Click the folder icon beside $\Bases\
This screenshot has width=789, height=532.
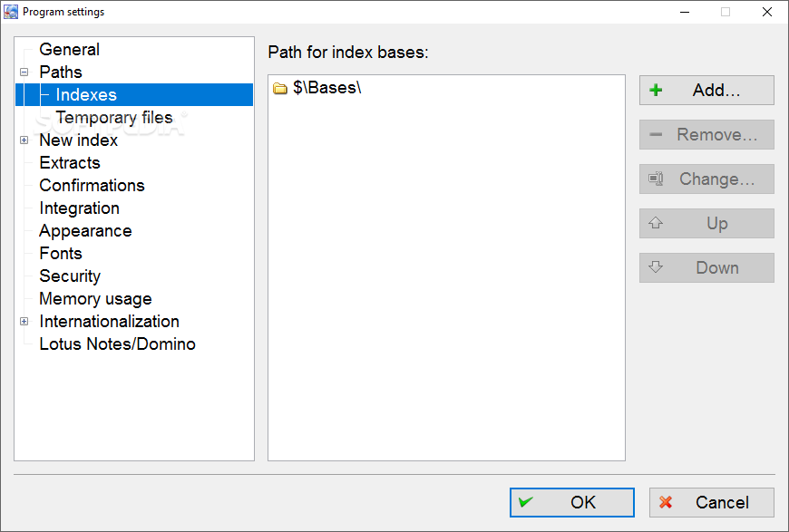(279, 89)
